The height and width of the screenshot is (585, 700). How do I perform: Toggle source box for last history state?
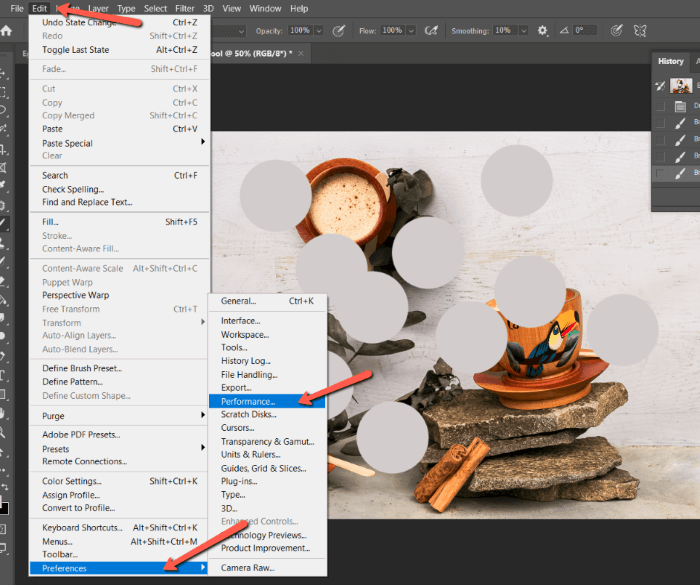pyautogui.click(x=660, y=173)
